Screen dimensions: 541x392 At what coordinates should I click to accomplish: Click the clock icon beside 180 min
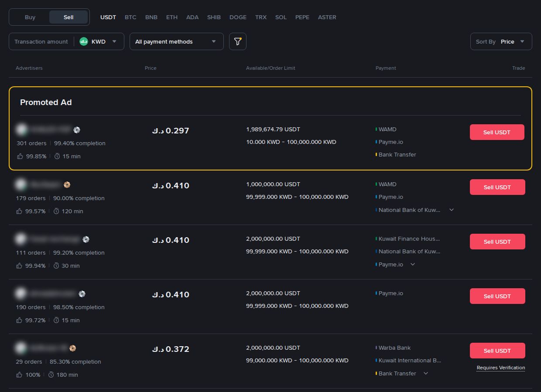tap(51, 375)
